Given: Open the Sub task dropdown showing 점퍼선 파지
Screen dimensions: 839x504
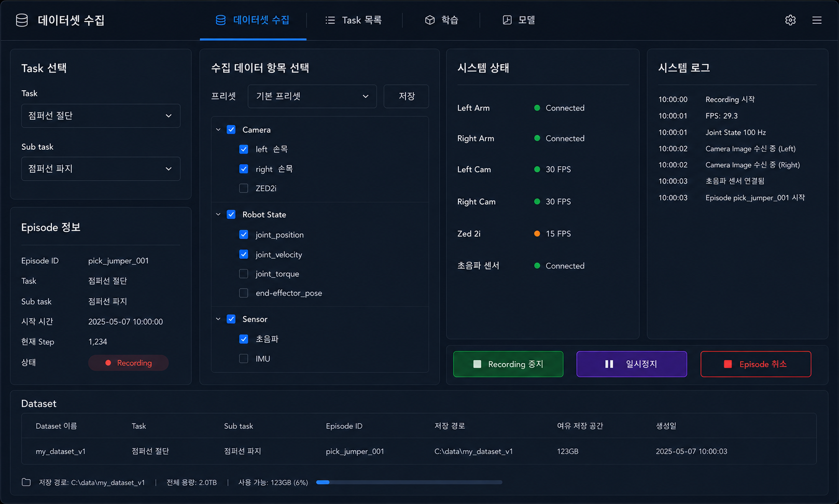Looking at the screenshot, I should tap(101, 169).
